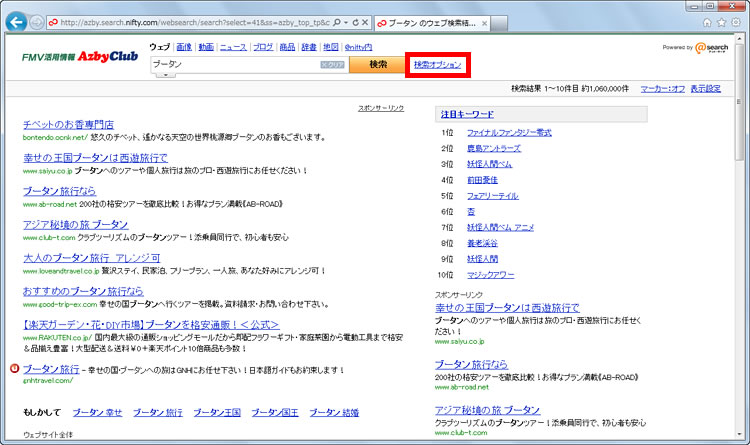Open the browser Home icon
The image size is (750, 445).
click(707, 22)
